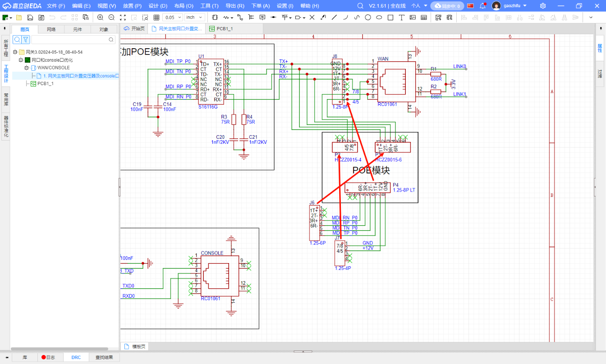Toggle the grid display icon
Image resolution: width=606 pixels, height=364 pixels.
tap(156, 18)
